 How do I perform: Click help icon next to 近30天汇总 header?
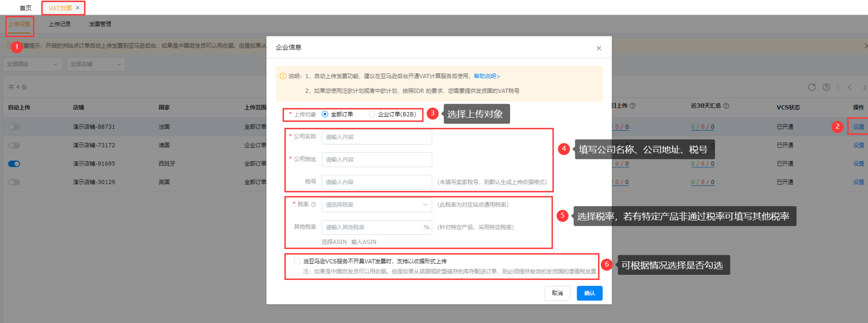click(x=726, y=106)
